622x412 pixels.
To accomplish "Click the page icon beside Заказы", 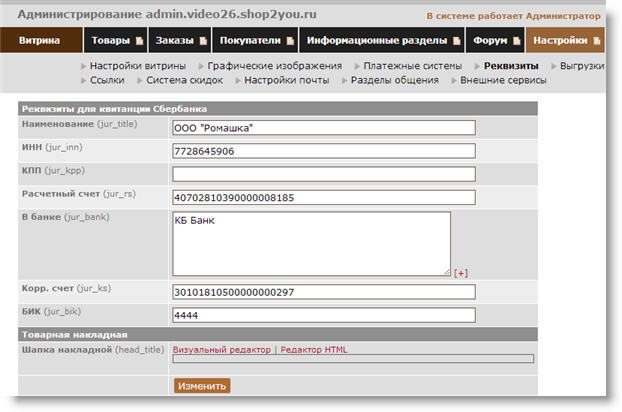I will pos(203,40).
